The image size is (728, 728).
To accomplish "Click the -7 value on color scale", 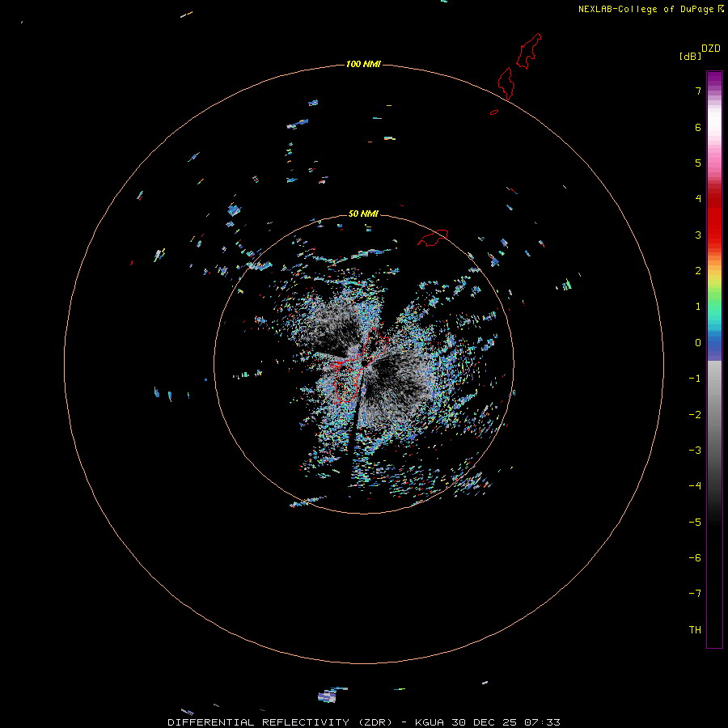I will click(x=695, y=594).
